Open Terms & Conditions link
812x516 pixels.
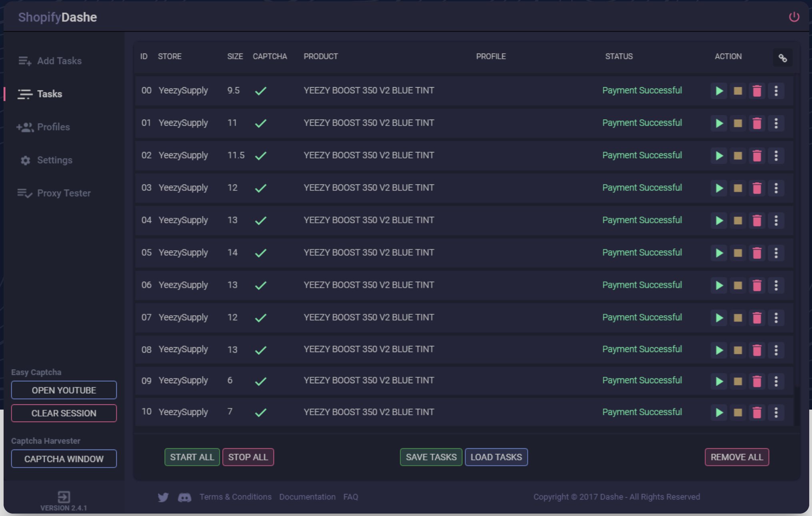[x=236, y=497]
